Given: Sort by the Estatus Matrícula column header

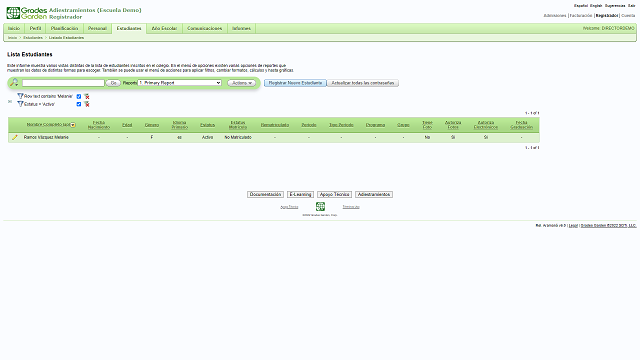Looking at the screenshot, I should 238,125.
